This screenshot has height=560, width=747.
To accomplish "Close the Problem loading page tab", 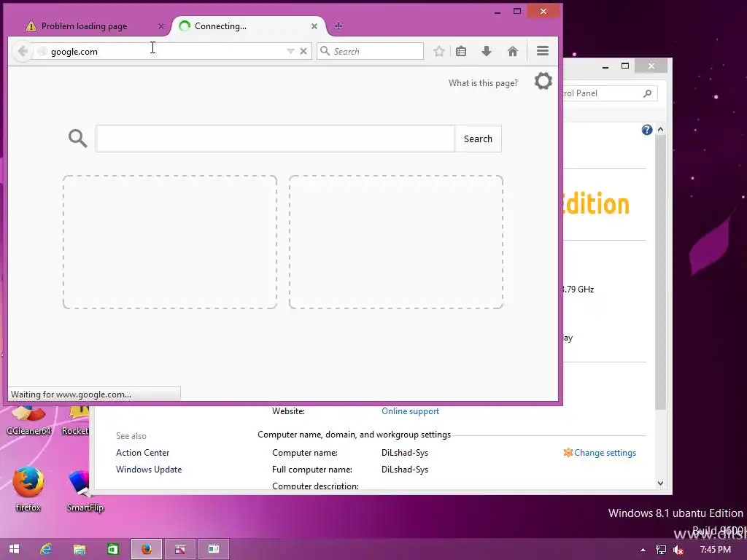I will [161, 26].
